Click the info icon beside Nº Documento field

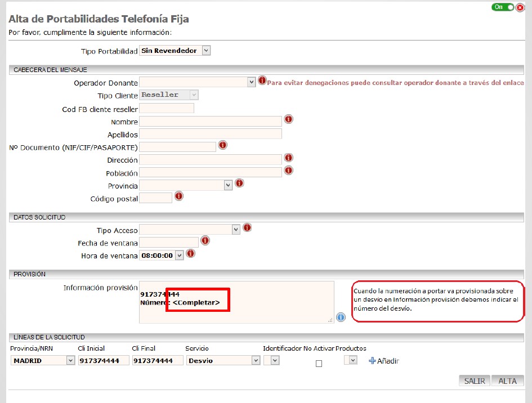[x=222, y=145]
